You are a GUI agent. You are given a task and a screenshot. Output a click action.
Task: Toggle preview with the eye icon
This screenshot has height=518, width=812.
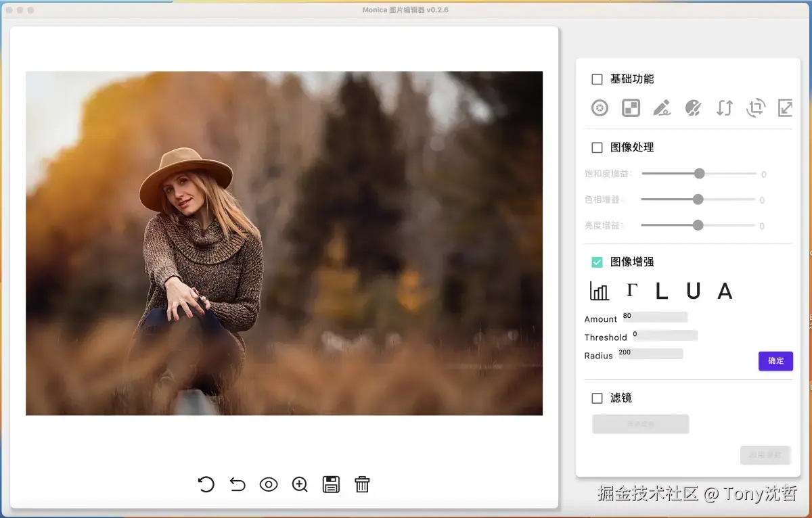[x=269, y=484]
